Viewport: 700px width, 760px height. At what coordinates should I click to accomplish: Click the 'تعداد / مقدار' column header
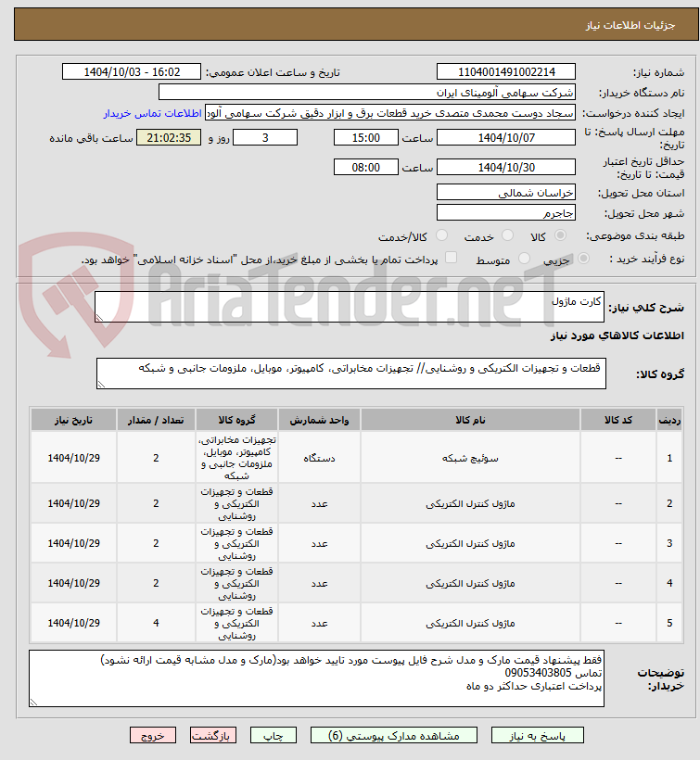[156, 420]
